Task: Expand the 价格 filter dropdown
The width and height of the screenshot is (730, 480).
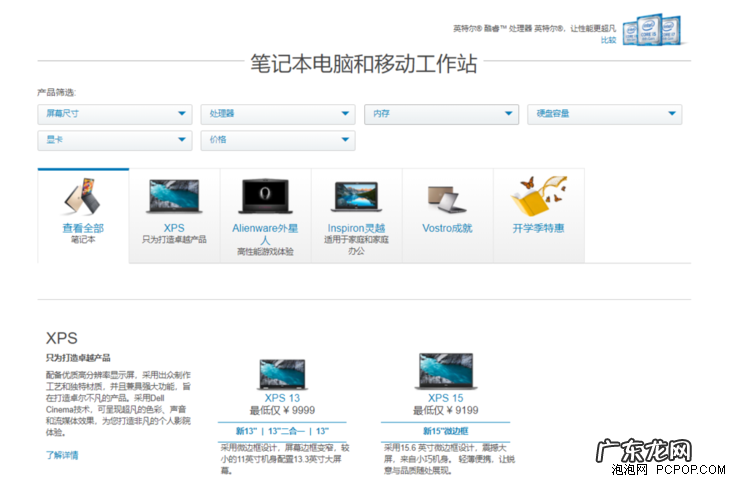Action: tap(278, 140)
